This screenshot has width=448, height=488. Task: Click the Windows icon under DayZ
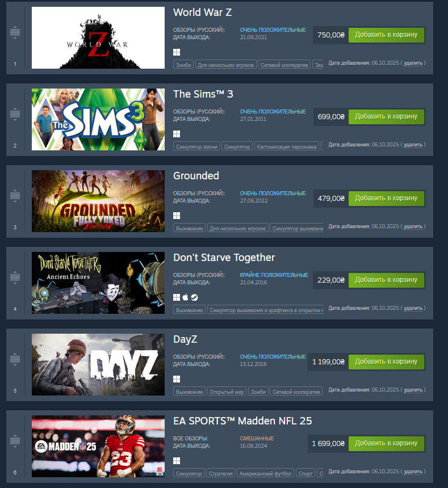click(177, 379)
